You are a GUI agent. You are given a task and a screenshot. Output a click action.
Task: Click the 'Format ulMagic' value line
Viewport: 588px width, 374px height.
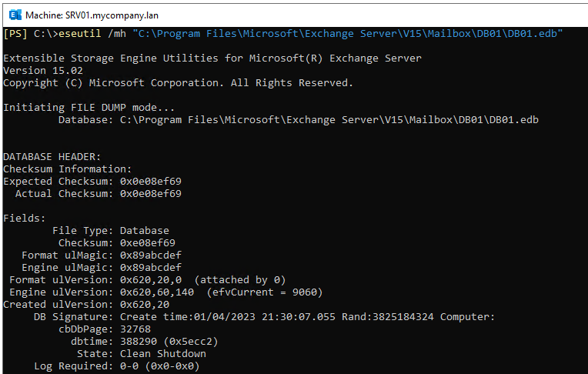click(102, 255)
